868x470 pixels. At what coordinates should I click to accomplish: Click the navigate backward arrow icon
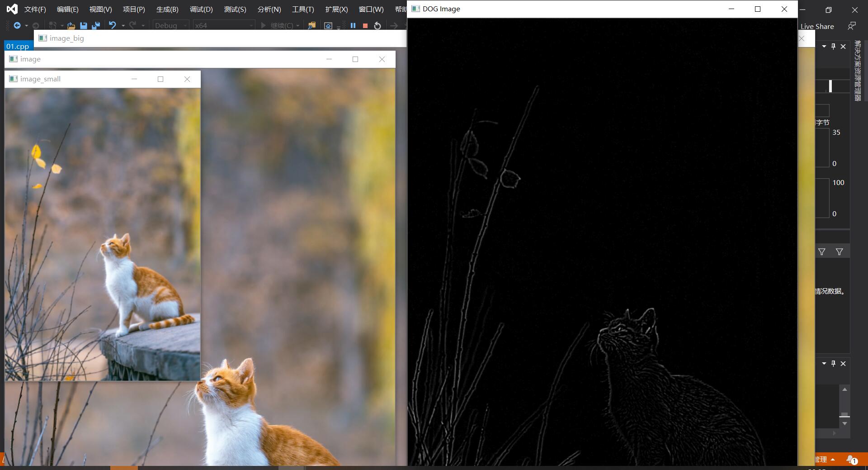pos(17,25)
